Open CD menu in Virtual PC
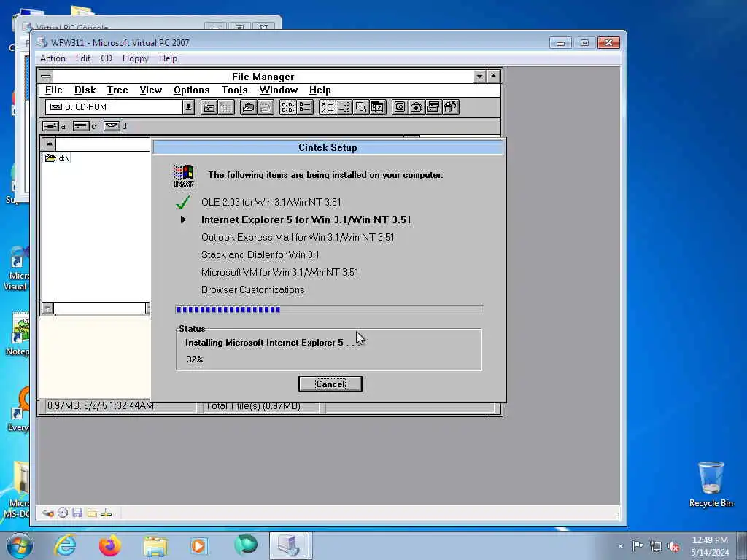747x560 pixels. [107, 58]
